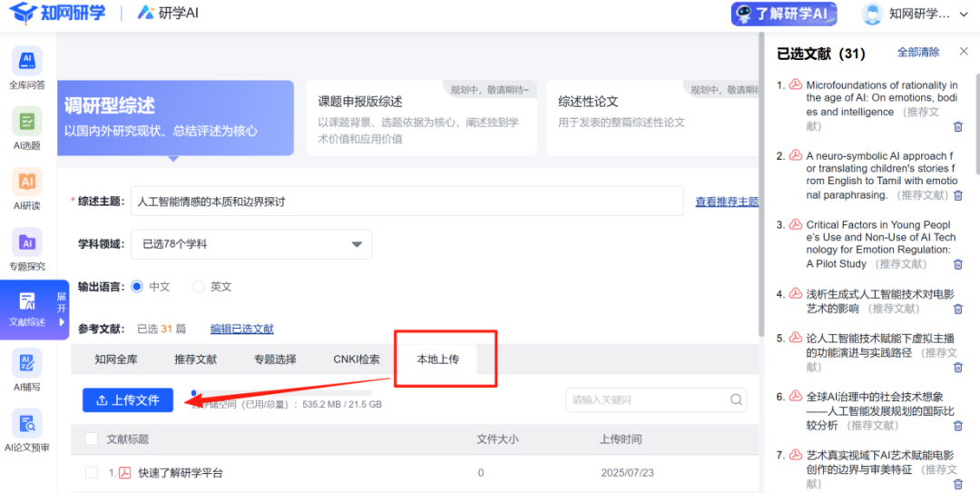The image size is (980, 493).
Task: Click the 上传文件 button
Action: coord(128,400)
